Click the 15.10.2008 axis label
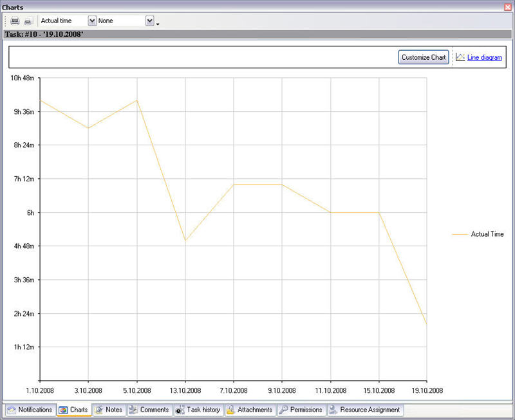Viewport: 515px width, 420px height. [379, 390]
